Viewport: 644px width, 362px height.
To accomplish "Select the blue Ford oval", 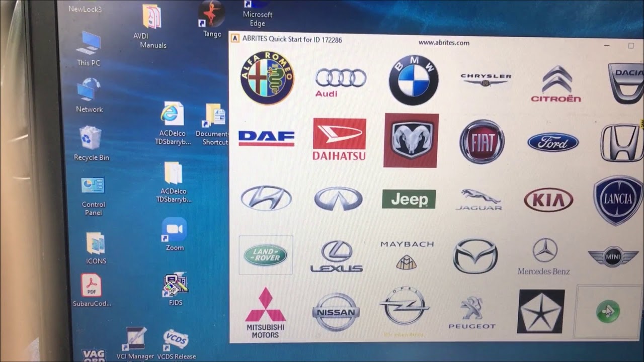I will pyautogui.click(x=553, y=142).
